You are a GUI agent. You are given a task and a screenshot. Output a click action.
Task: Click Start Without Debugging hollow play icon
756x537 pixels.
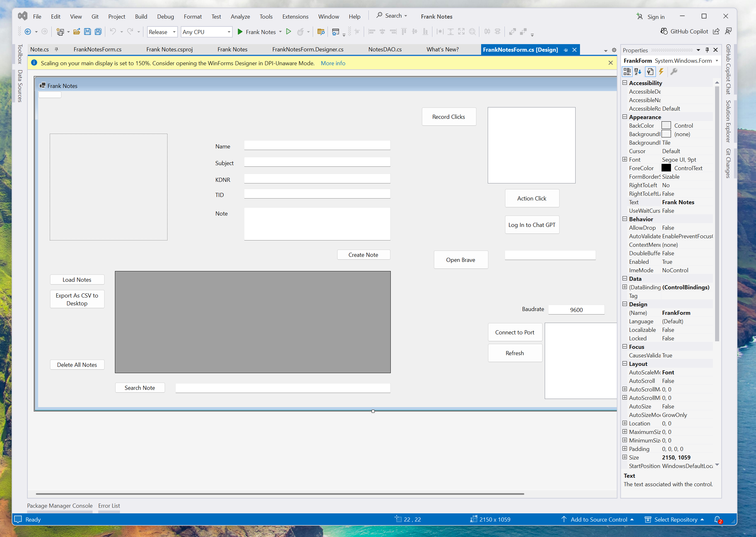288,32
